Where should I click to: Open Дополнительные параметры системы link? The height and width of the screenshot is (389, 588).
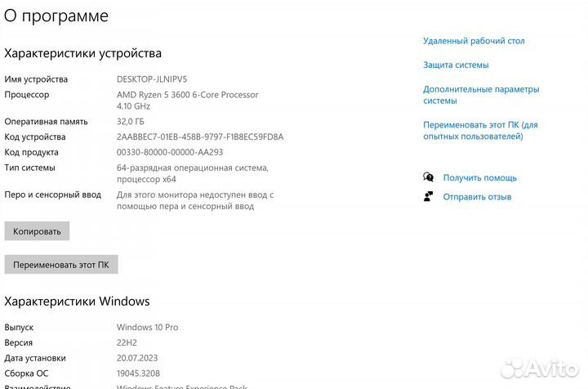[x=481, y=95]
